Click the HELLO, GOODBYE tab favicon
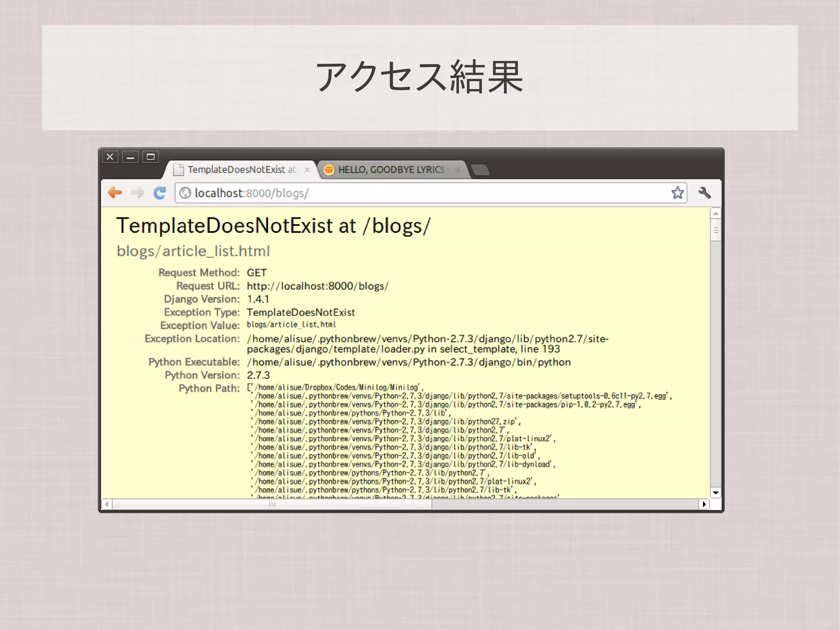This screenshot has height=630, width=840. tap(329, 170)
